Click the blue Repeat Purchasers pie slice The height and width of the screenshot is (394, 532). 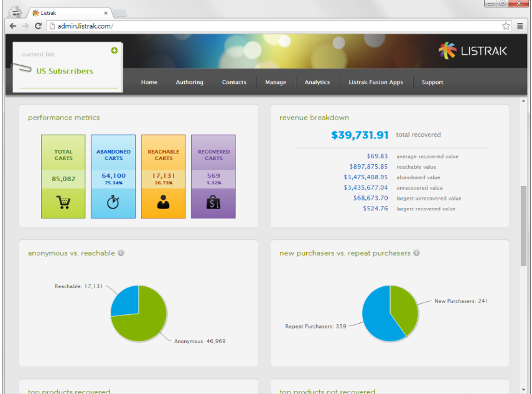coord(376,317)
